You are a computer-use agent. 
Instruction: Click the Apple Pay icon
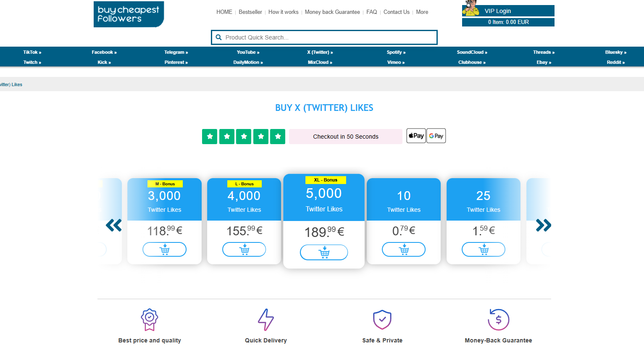tap(416, 136)
